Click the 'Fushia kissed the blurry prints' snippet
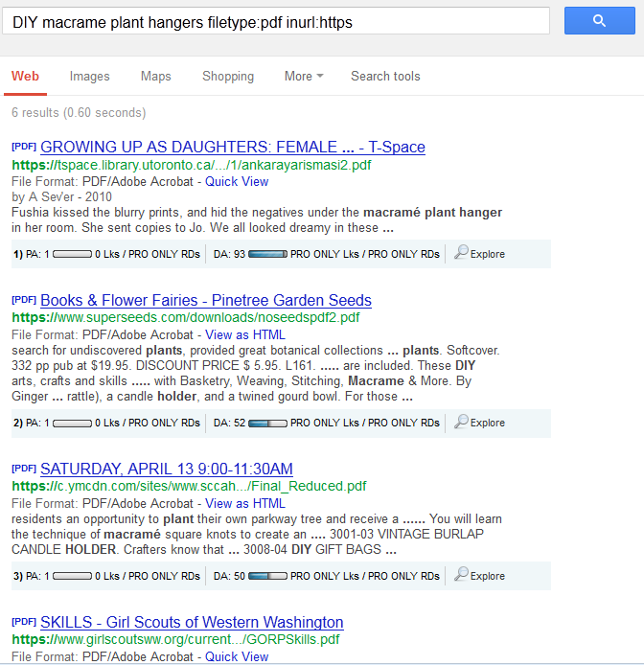The width and height of the screenshot is (644, 665). pyautogui.click(x=257, y=219)
